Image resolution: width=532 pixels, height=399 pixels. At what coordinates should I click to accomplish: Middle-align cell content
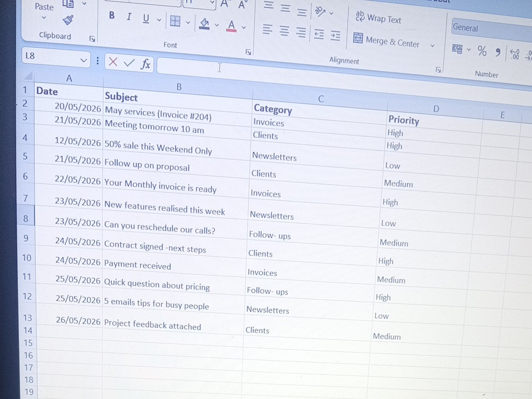click(x=285, y=8)
